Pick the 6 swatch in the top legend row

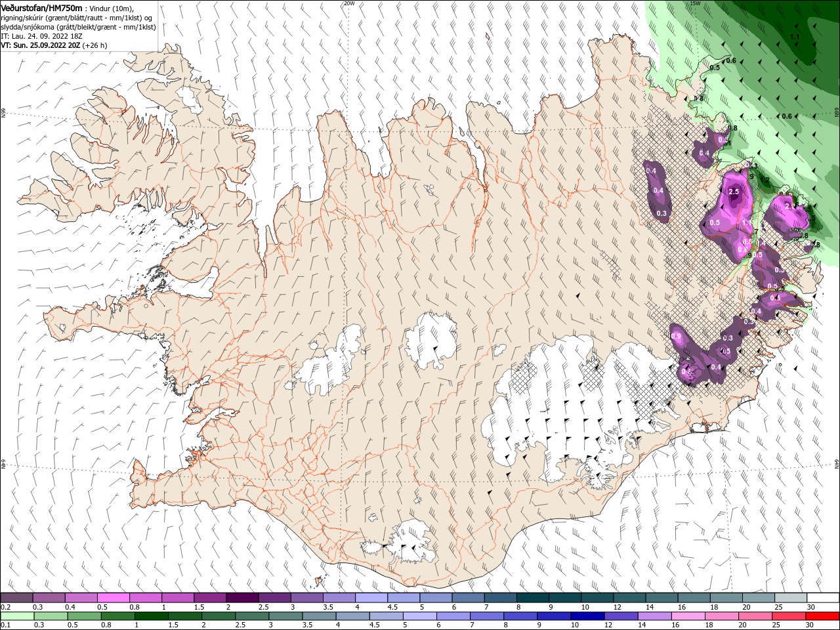tap(468, 598)
